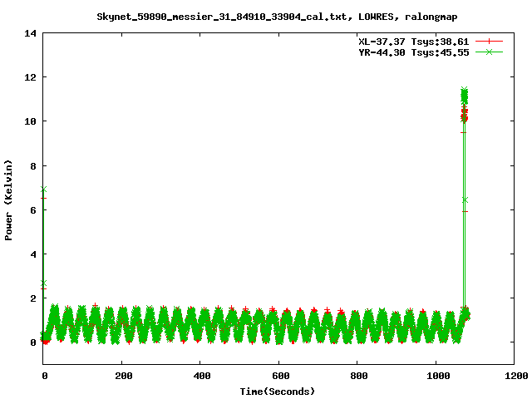Click the y-axis tick label 12
This screenshot has width=532, height=399.
[x=30, y=77]
